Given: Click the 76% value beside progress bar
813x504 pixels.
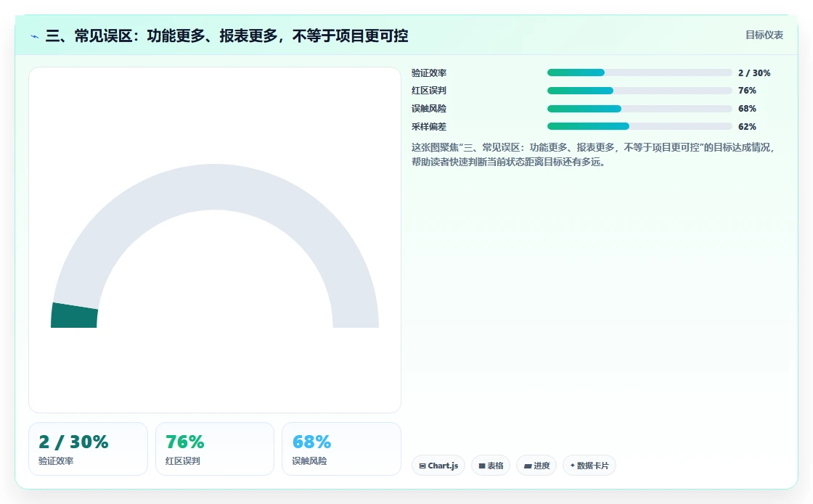Looking at the screenshot, I should coord(747,91).
